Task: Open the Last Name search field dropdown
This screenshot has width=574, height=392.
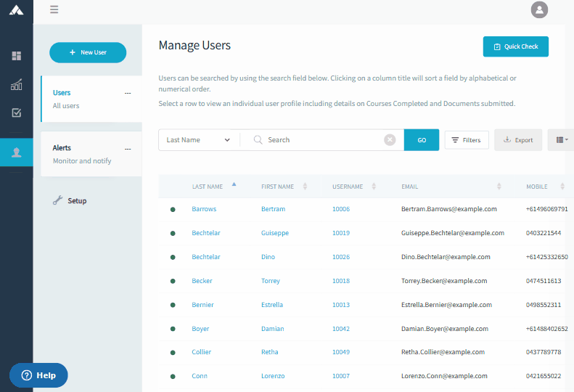Action: tap(199, 140)
